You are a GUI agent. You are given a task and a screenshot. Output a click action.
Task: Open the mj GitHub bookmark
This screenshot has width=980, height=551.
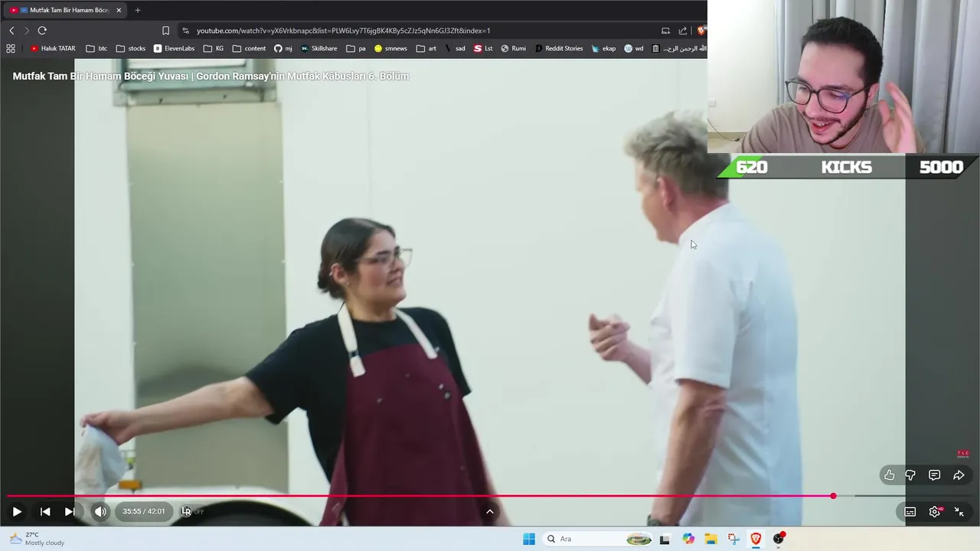(283, 48)
